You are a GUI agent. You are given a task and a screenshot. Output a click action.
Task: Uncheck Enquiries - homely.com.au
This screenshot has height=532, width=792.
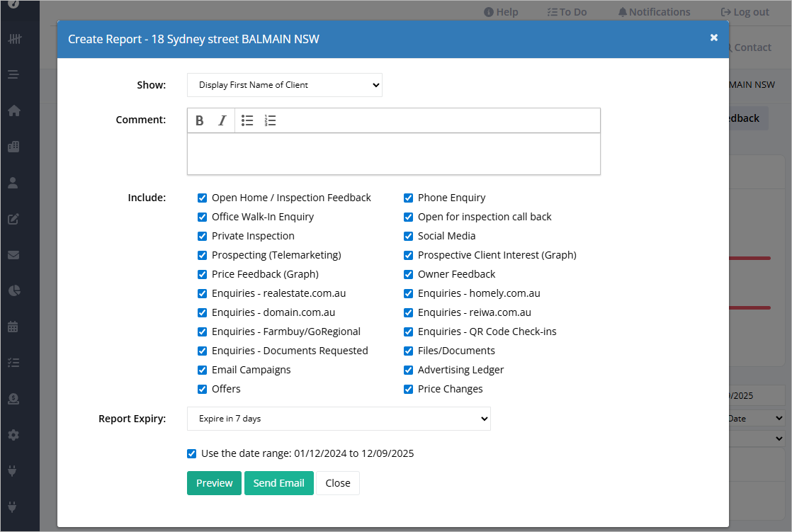(408, 293)
